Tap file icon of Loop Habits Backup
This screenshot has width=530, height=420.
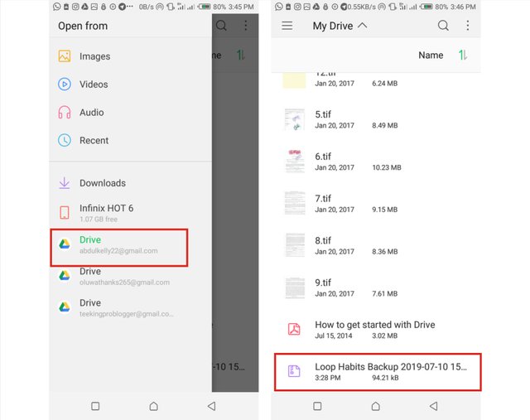point(294,371)
